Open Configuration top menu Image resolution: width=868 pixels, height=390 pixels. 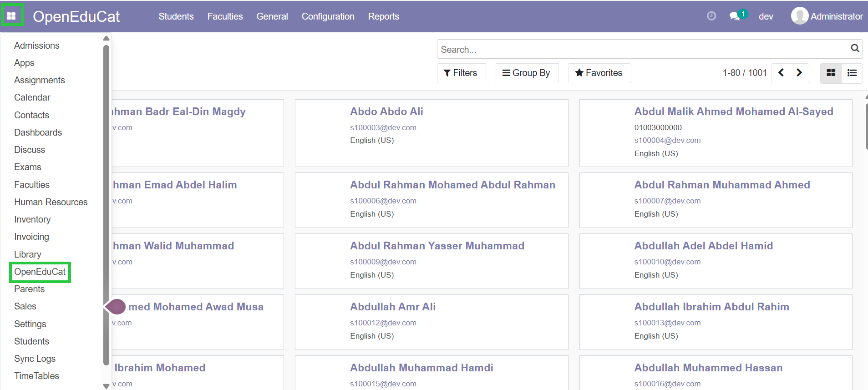coord(328,16)
